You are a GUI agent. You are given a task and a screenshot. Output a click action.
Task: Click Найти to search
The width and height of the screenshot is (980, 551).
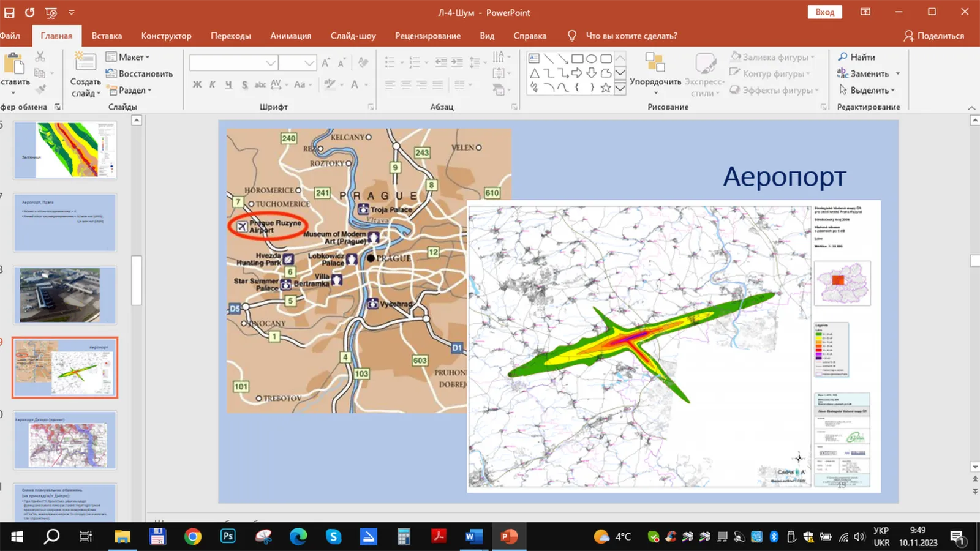click(x=856, y=57)
